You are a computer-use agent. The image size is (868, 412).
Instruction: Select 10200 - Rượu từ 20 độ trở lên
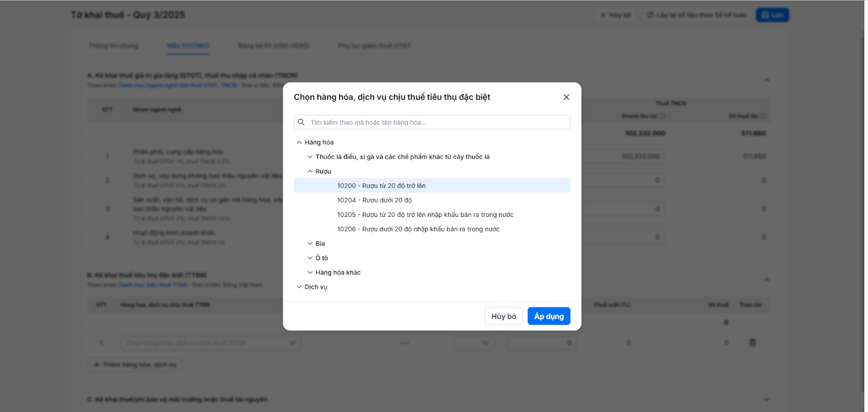(381, 186)
